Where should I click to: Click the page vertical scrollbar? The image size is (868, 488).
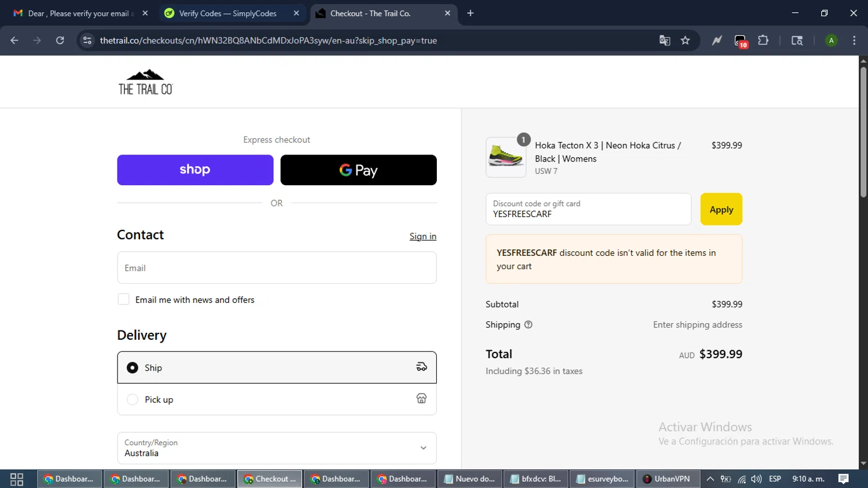[x=863, y=132]
